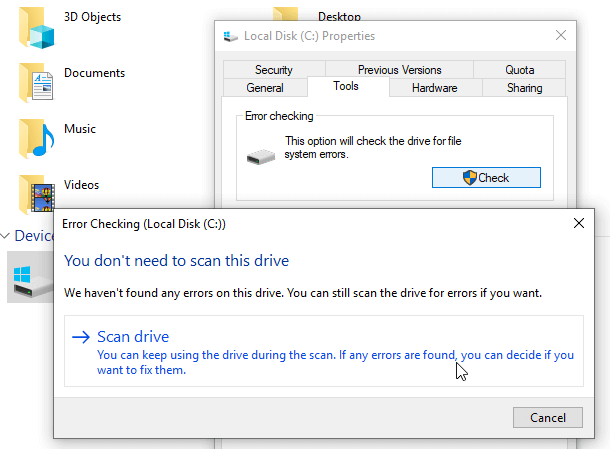The image size is (610, 449).
Task: Cancel the Error Checking dialog
Action: click(x=548, y=417)
